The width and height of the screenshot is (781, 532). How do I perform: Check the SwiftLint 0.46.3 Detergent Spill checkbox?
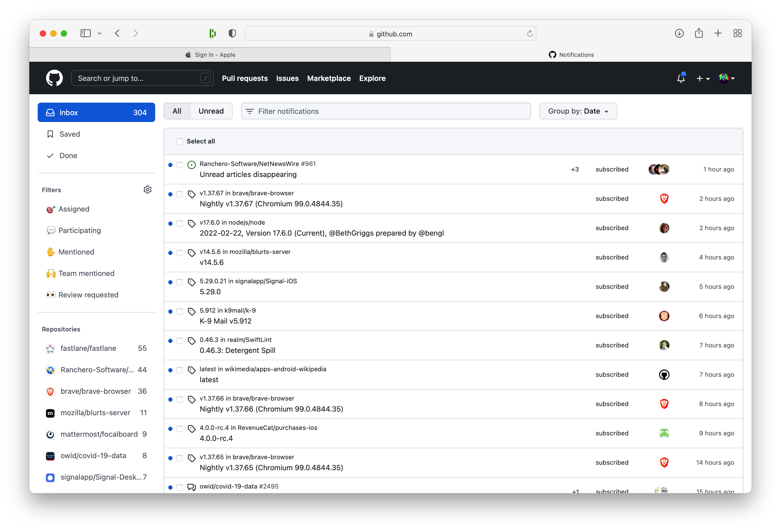coord(180,341)
